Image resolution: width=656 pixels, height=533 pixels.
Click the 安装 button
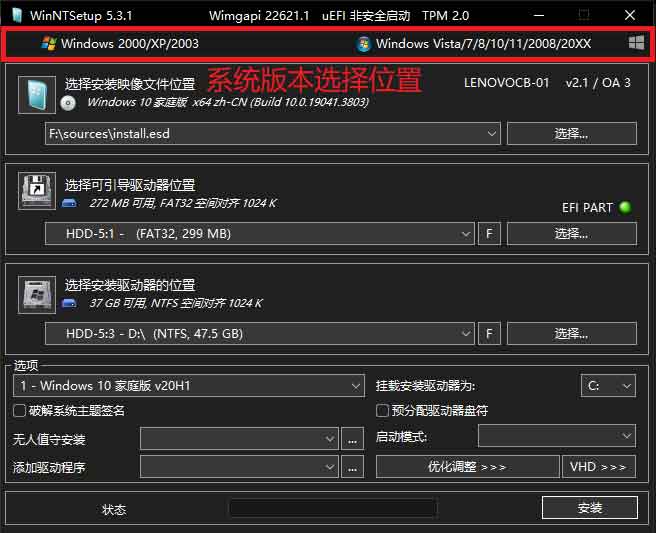click(590, 508)
